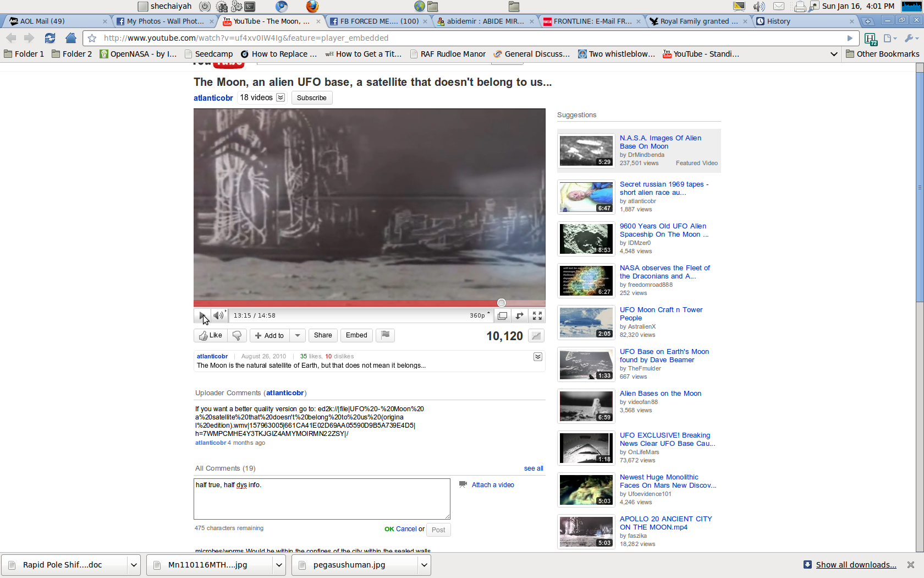Go to the browser home page

click(x=70, y=38)
